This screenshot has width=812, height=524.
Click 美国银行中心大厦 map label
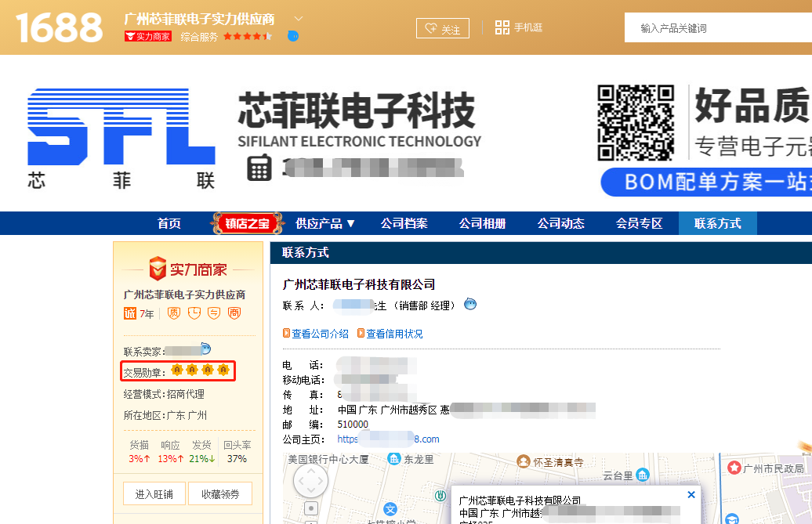(x=328, y=459)
